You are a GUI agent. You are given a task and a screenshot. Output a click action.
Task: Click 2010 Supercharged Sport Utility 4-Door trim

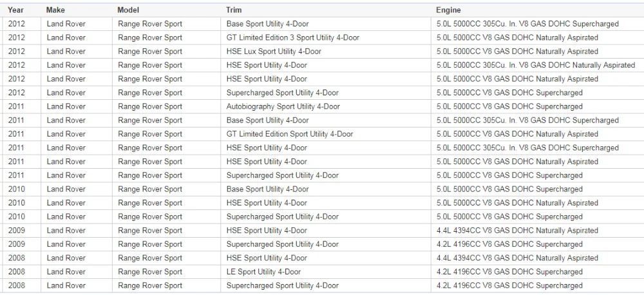pyautogui.click(x=283, y=216)
